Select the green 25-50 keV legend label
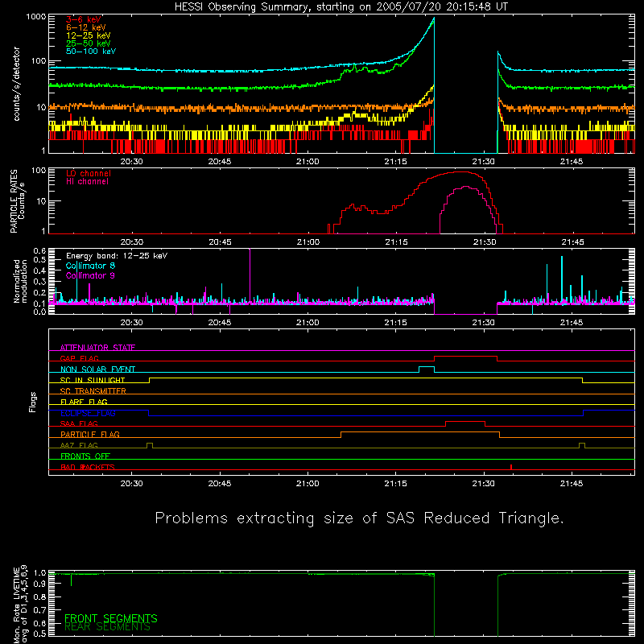This screenshot has width=644, height=644. (89, 43)
